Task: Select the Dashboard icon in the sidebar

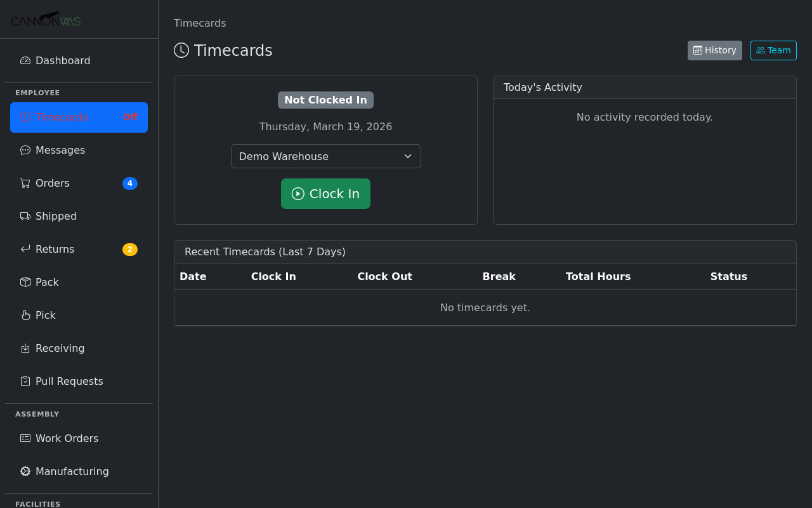Action: point(25,60)
